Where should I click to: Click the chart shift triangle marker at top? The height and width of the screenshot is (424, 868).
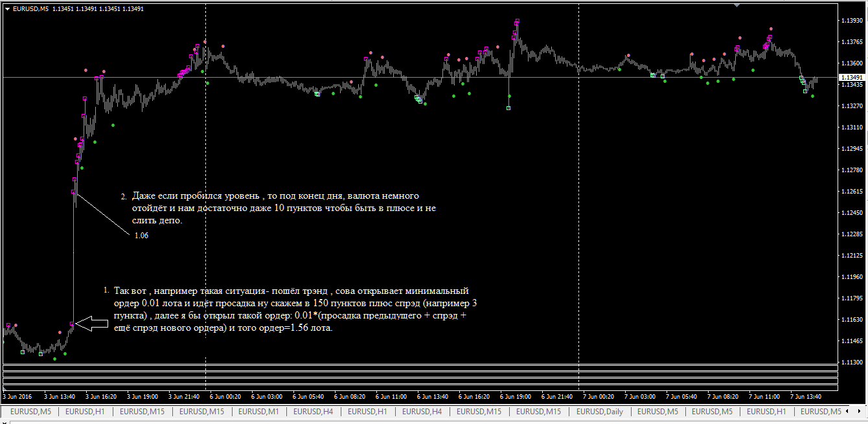coord(737,5)
